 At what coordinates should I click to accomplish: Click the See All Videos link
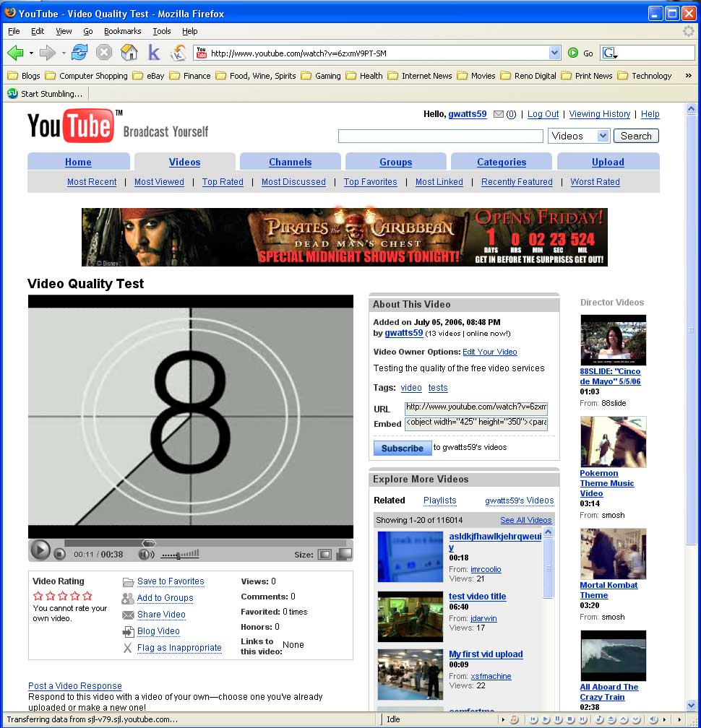(526, 520)
